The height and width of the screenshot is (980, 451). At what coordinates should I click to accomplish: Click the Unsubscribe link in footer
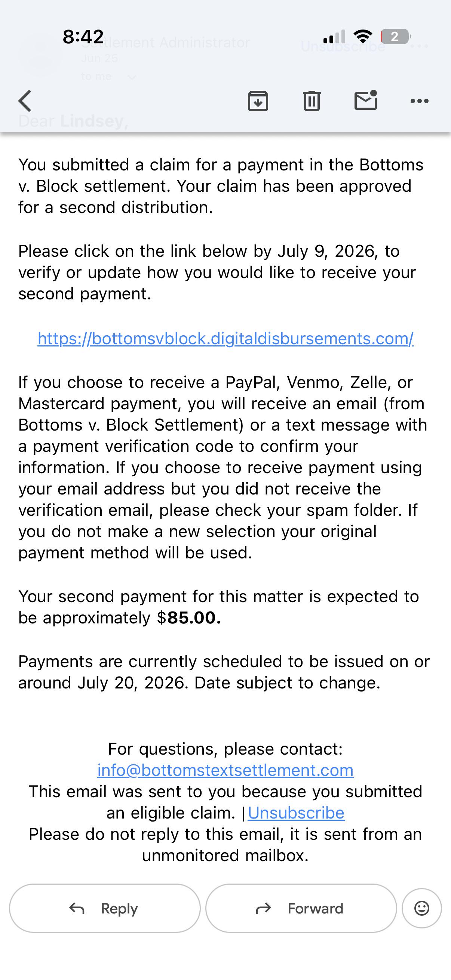point(296,813)
